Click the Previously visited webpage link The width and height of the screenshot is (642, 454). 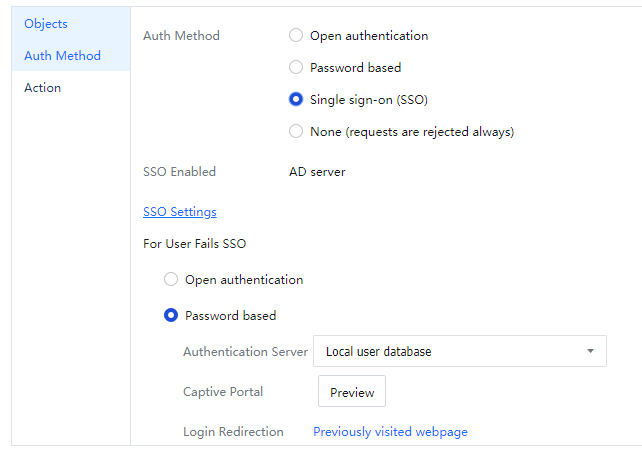390,432
